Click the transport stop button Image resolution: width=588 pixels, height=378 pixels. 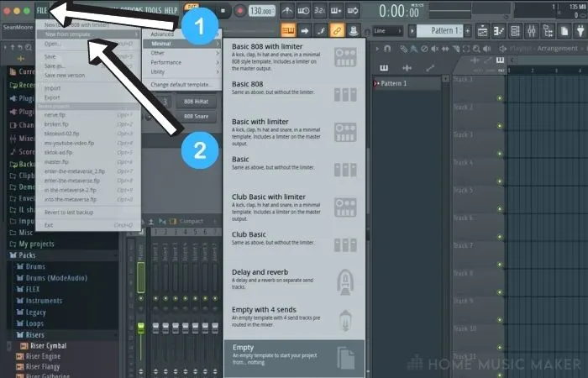tap(223, 10)
